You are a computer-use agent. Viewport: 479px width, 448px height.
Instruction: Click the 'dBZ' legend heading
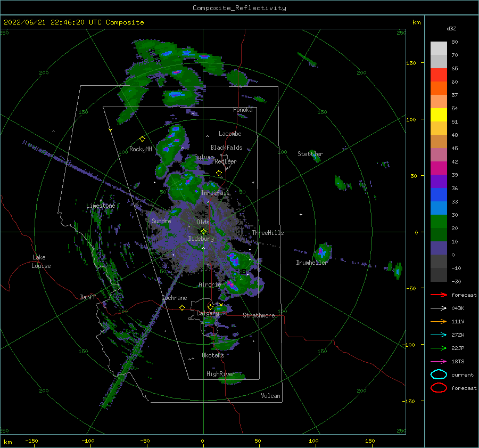pos(451,28)
